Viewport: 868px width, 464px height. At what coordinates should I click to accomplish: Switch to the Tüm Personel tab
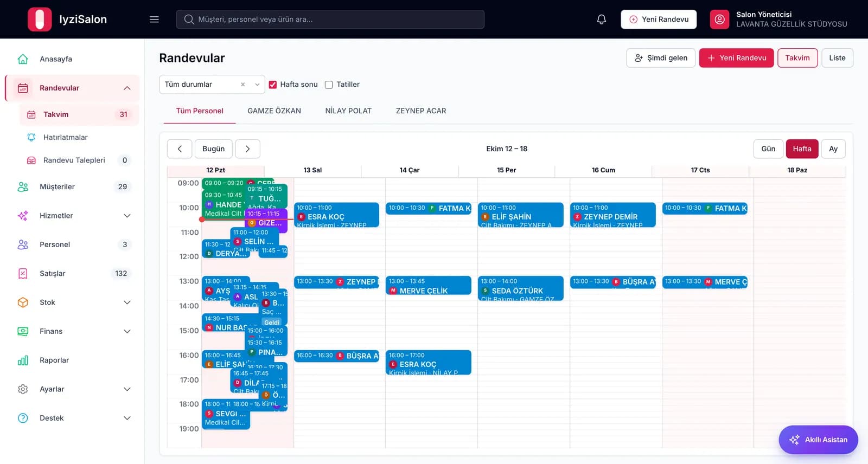coord(200,111)
